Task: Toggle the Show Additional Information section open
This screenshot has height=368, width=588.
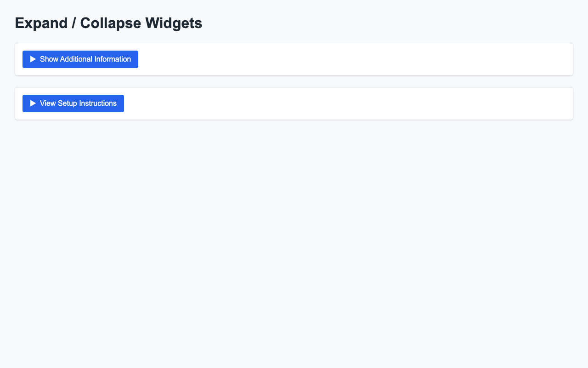Action: point(80,59)
